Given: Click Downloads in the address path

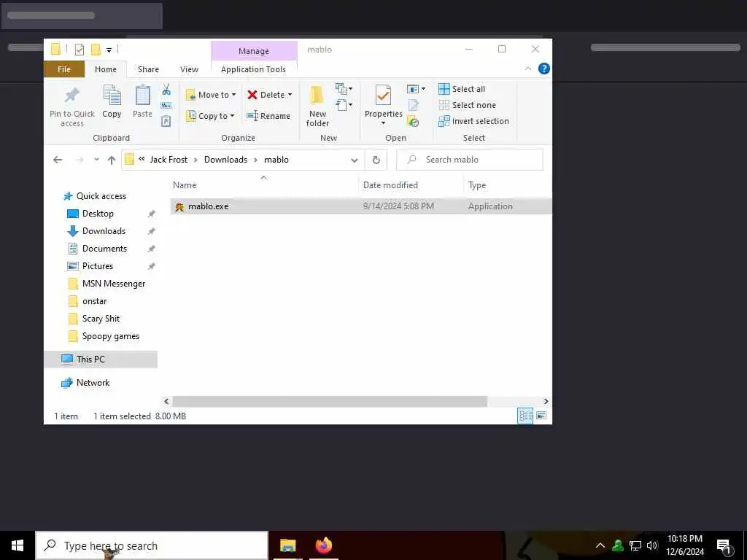Looking at the screenshot, I should click(x=226, y=160).
